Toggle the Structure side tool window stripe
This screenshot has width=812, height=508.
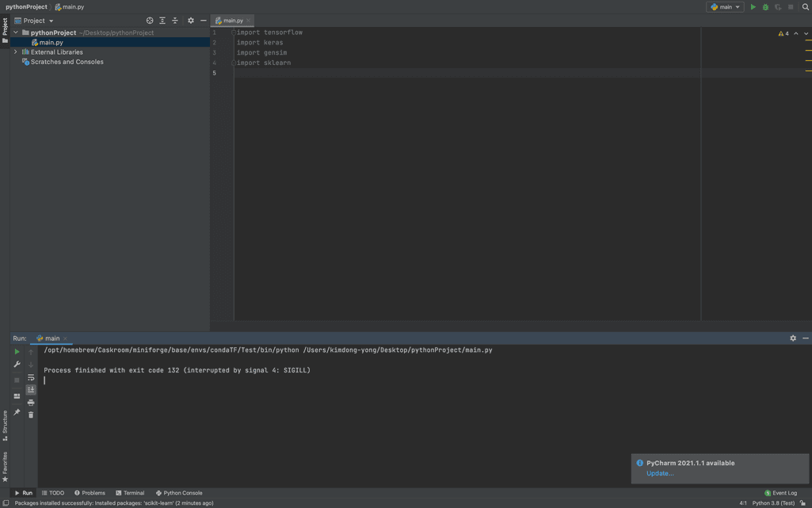tap(5, 425)
